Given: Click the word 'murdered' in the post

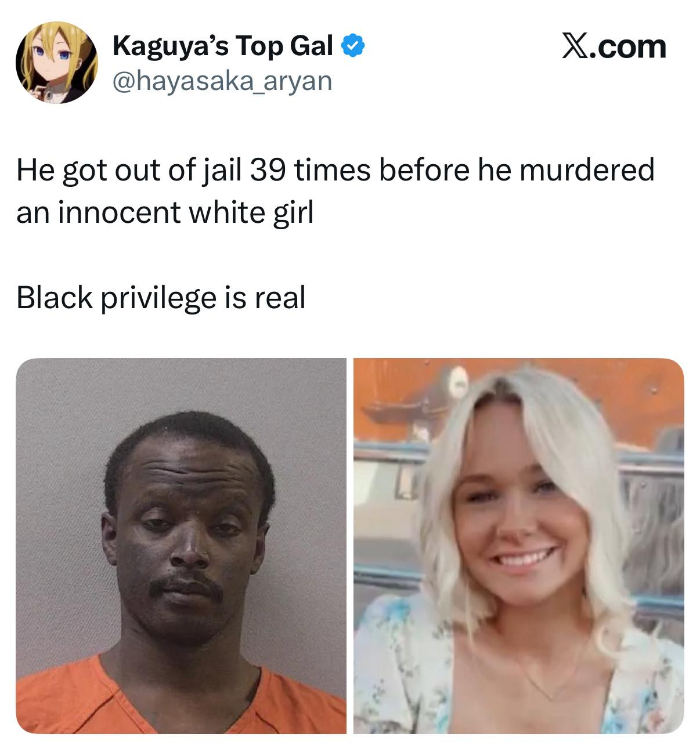Looking at the screenshot, I should [x=587, y=170].
